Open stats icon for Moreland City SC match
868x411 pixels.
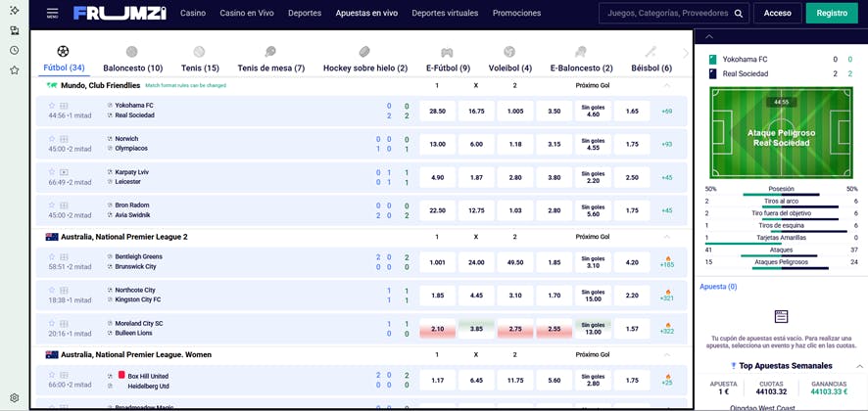coord(64,323)
